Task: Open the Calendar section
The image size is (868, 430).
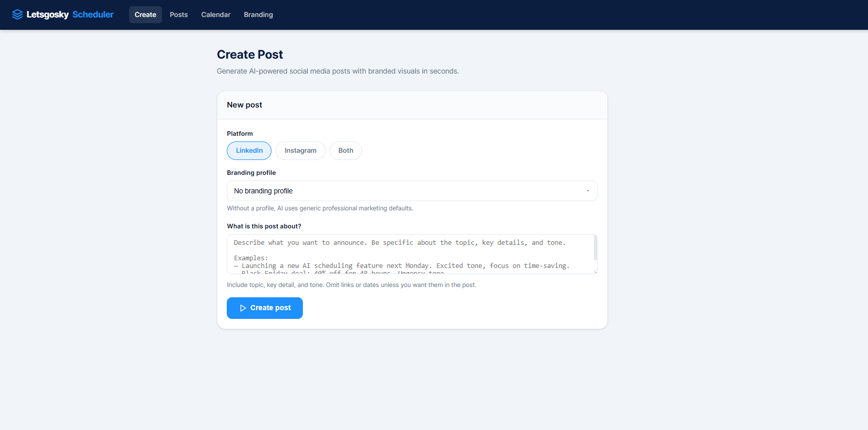Action: point(215,14)
